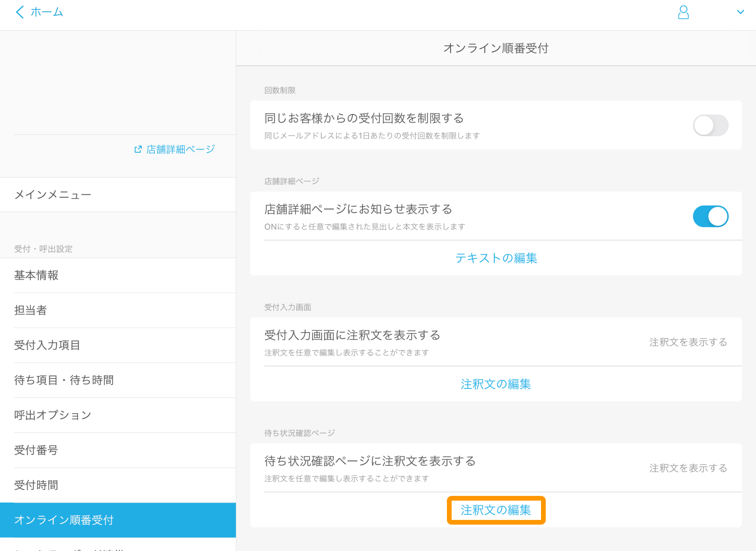This screenshot has height=551, width=756.
Task: Click 同じお客様からの受付回数を制限する heading text
Action: (x=364, y=118)
